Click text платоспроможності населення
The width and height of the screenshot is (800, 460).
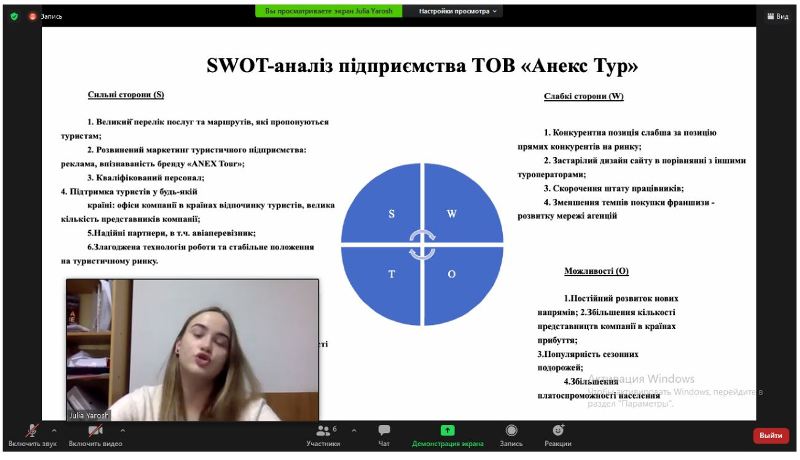coord(598,396)
